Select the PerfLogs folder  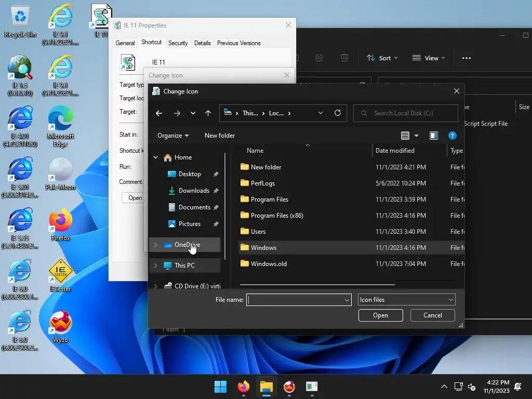click(x=262, y=183)
